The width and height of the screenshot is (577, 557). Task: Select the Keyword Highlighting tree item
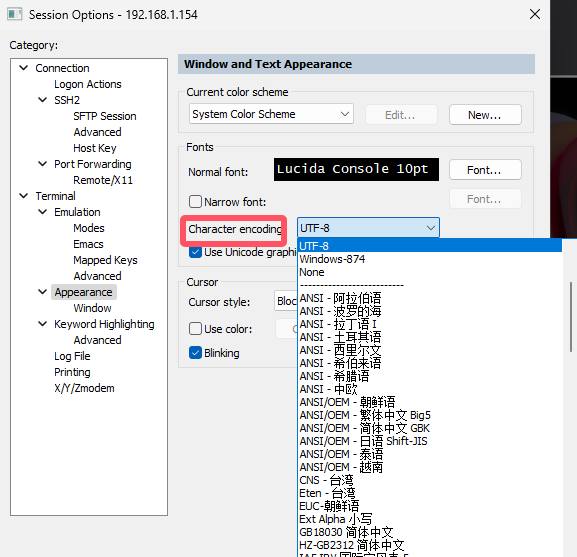click(104, 324)
